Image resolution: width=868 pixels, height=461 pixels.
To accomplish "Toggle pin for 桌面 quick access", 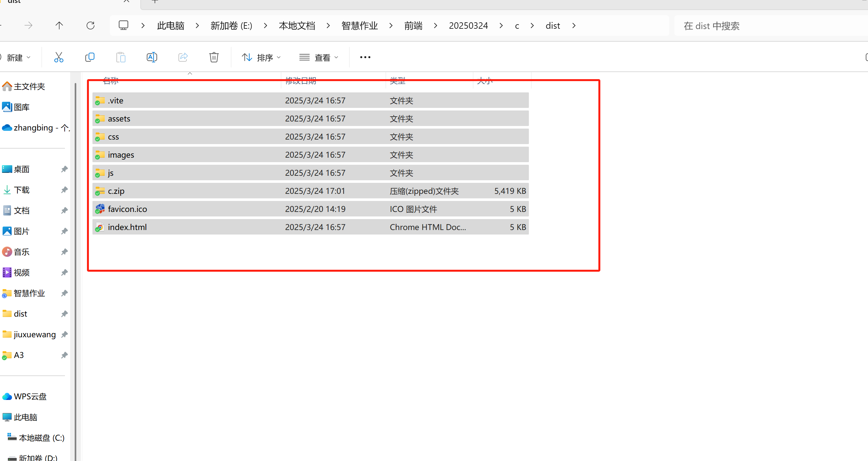I will click(64, 169).
